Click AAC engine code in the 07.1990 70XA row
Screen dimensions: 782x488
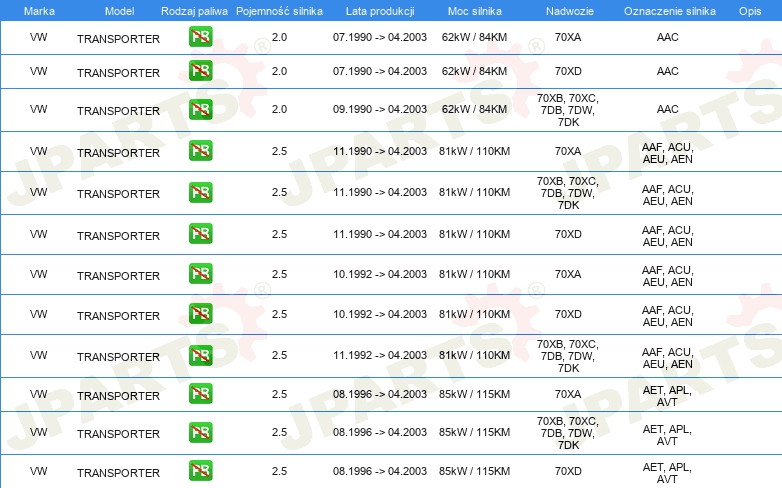click(668, 37)
